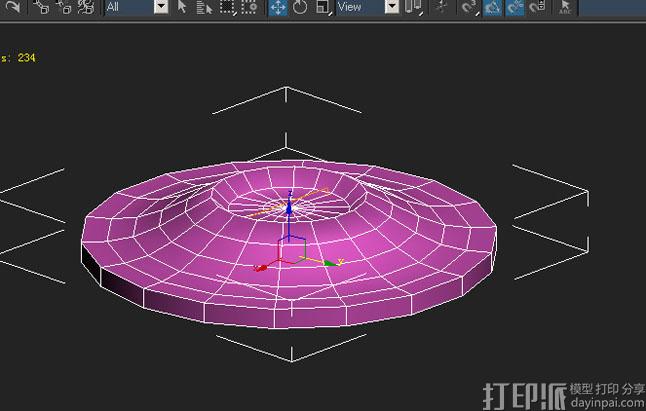This screenshot has height=411, width=646.
Task: Choose the Bind to Space Warp tool
Action: tap(86, 7)
